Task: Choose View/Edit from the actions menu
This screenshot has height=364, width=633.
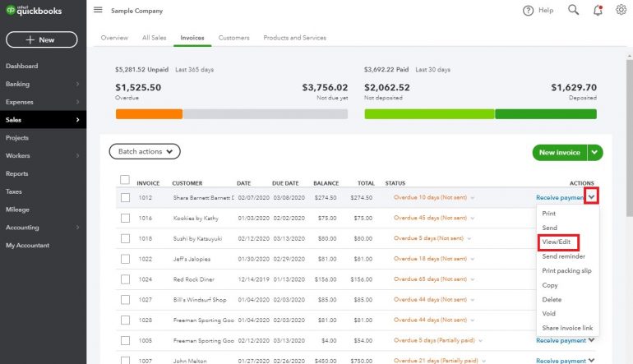Action: pyautogui.click(x=557, y=242)
